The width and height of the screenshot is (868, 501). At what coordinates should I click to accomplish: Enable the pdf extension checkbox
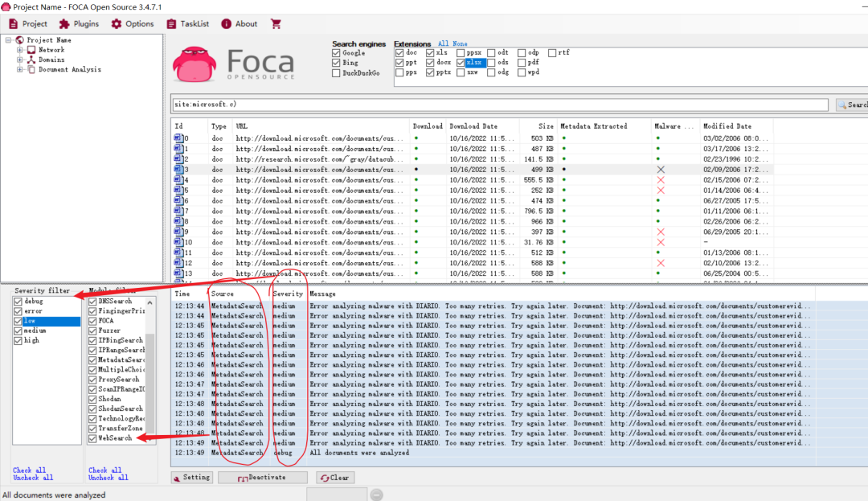(522, 63)
